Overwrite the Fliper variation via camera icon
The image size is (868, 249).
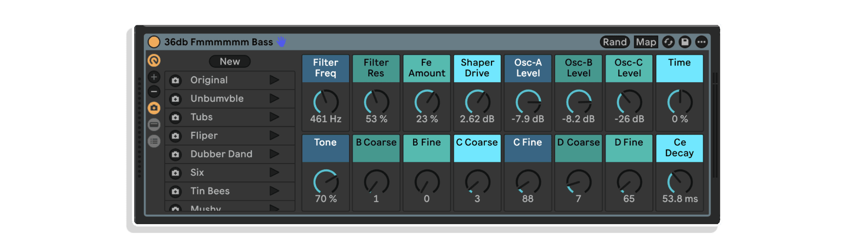(175, 136)
